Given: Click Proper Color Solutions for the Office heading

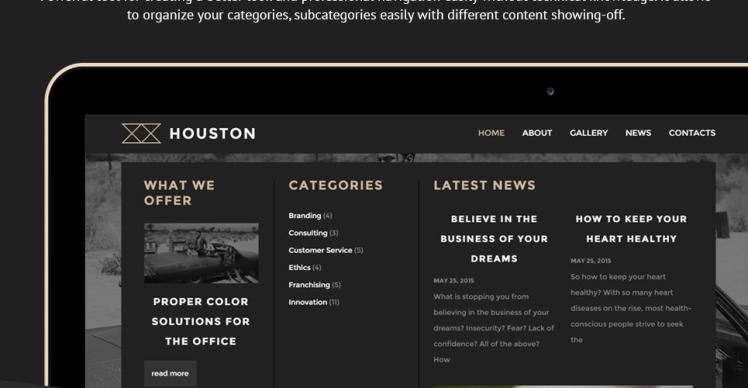Looking at the screenshot, I should (201, 321).
